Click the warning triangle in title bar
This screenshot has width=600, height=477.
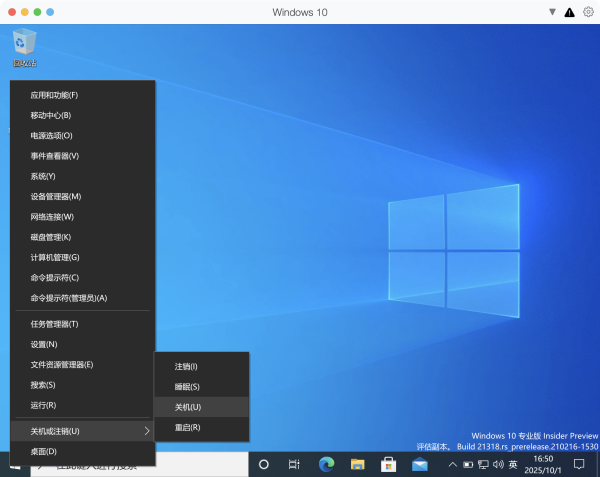pyautogui.click(x=570, y=12)
